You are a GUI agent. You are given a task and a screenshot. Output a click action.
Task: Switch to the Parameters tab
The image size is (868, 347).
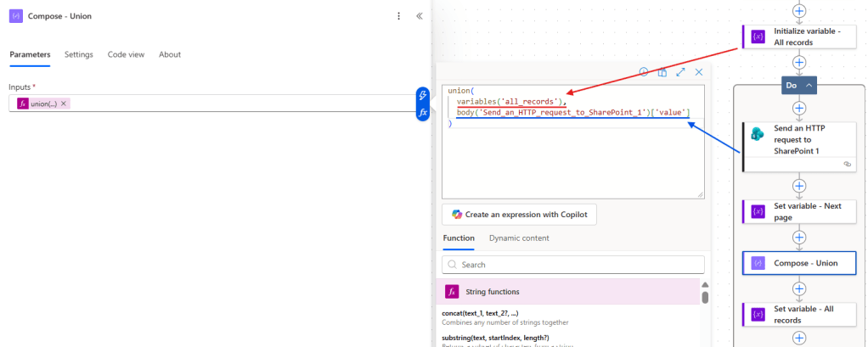30,54
